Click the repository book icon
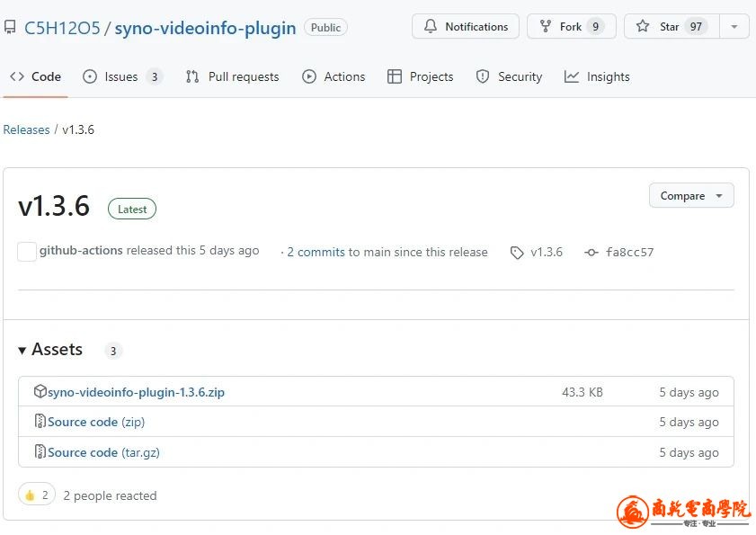Image resolution: width=756 pixels, height=535 pixels. pos(10,27)
